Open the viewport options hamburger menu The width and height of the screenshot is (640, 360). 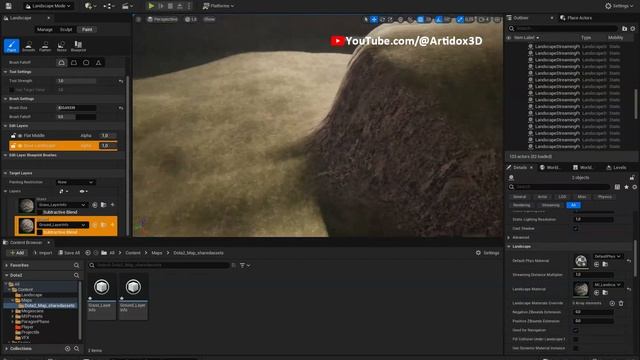click(x=139, y=19)
